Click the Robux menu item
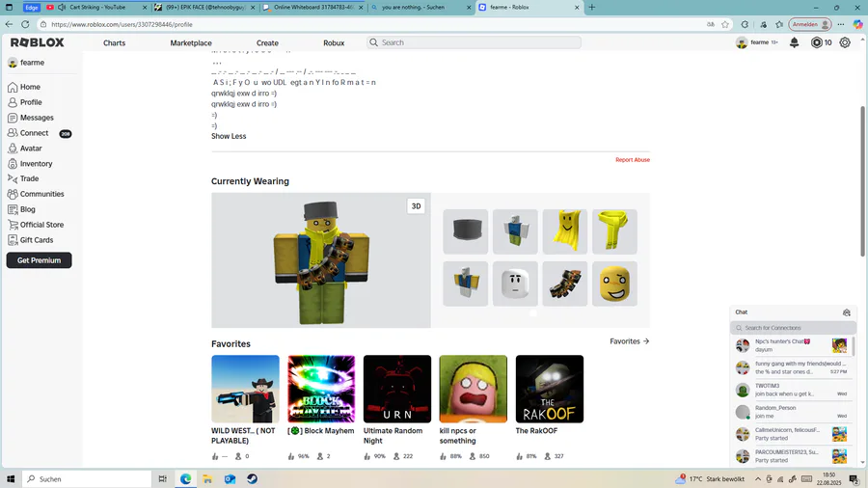The width and height of the screenshot is (868, 488). click(x=334, y=42)
